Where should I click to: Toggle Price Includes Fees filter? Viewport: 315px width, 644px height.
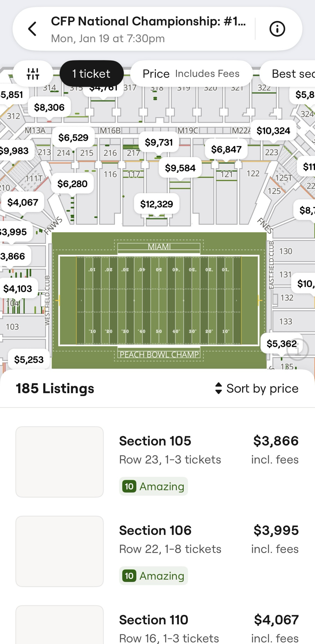click(x=191, y=74)
